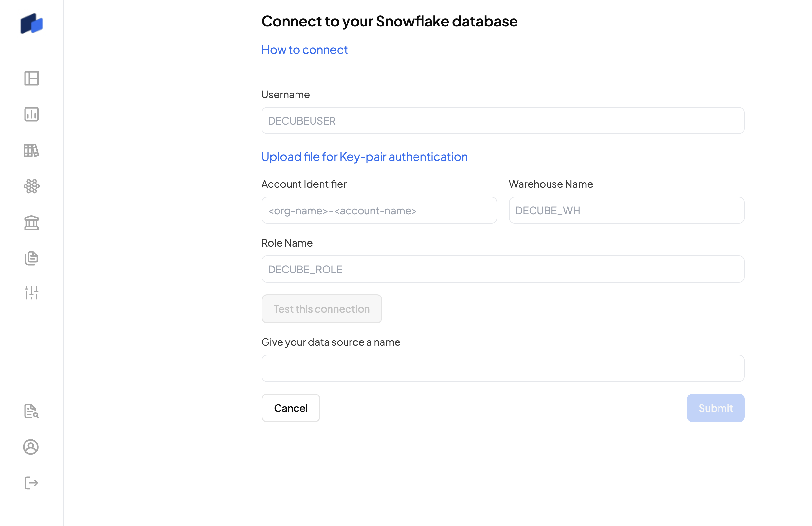The height and width of the screenshot is (526, 812).
Task: Open the sliders settings sidebar icon
Action: click(x=31, y=292)
